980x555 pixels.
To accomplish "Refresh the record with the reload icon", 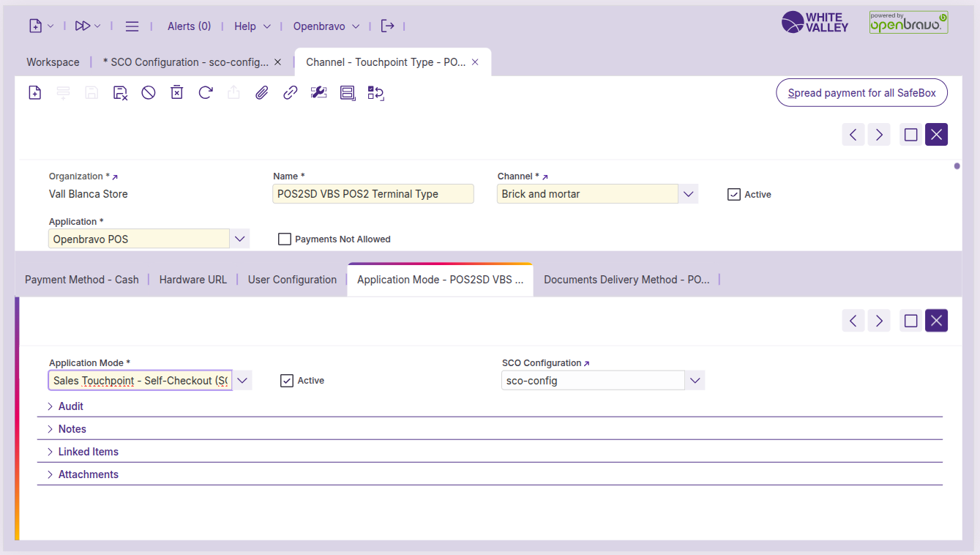I will click(206, 93).
